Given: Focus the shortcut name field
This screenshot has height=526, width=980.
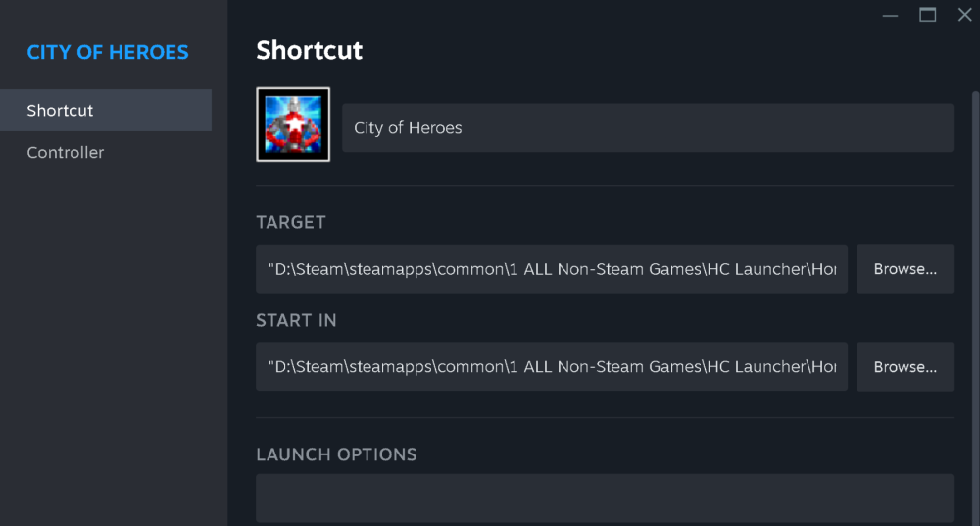Looking at the screenshot, I should click(647, 128).
